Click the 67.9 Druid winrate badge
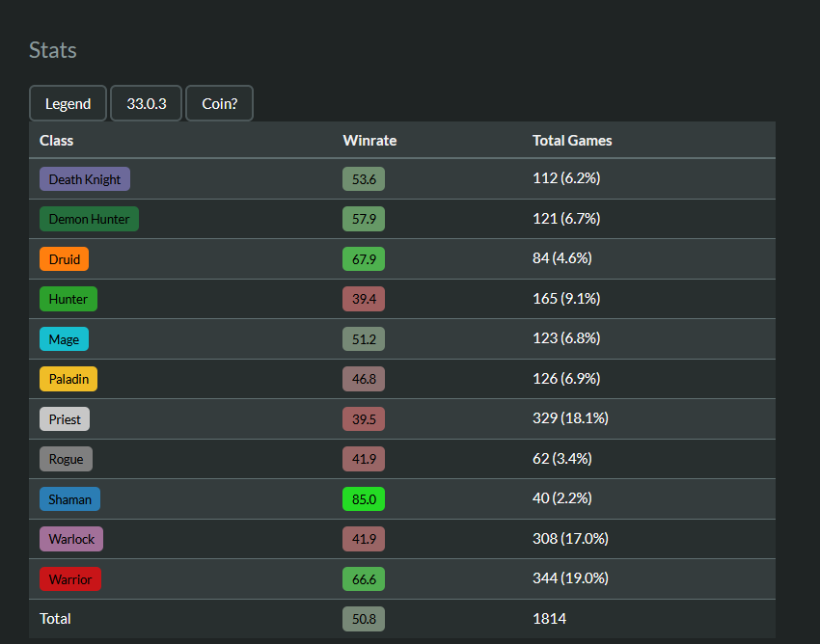The image size is (820, 644). point(364,259)
